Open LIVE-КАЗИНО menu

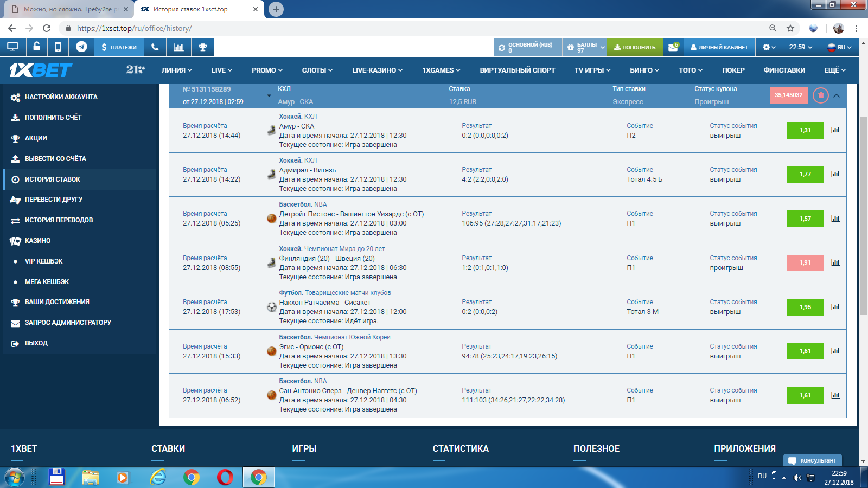378,70
